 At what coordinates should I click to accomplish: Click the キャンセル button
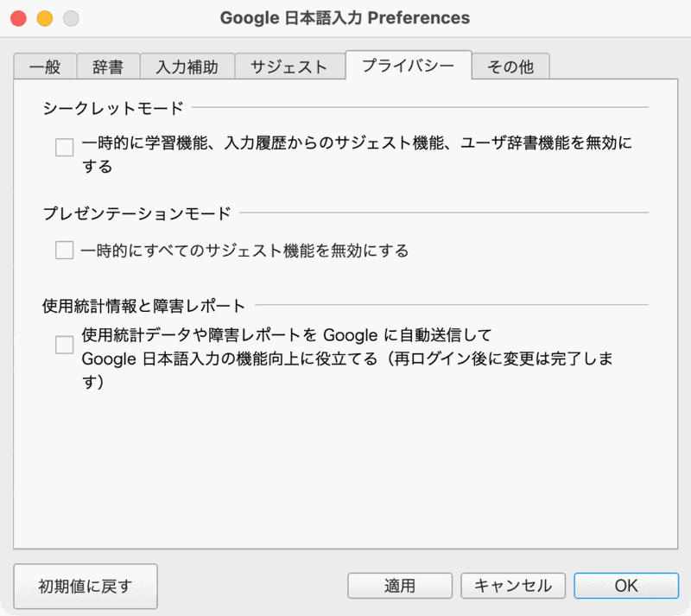click(513, 586)
